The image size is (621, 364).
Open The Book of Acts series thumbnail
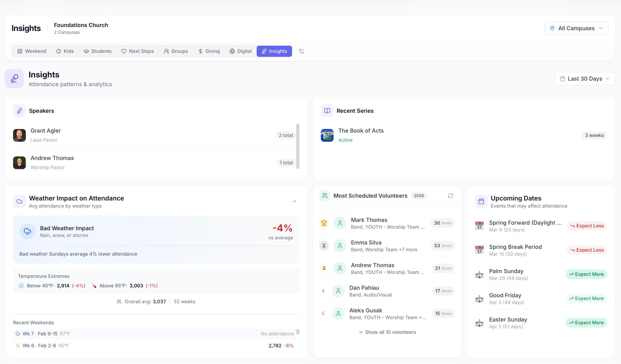click(x=327, y=135)
